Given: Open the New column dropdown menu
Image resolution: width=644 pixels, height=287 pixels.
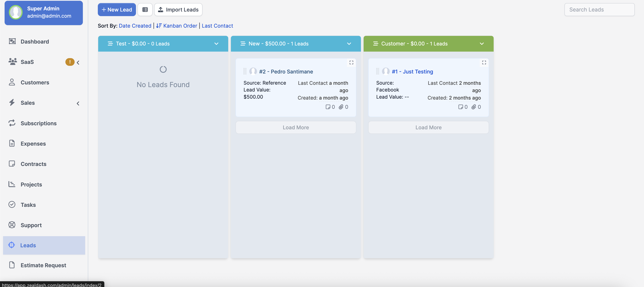Looking at the screenshot, I should [349, 44].
